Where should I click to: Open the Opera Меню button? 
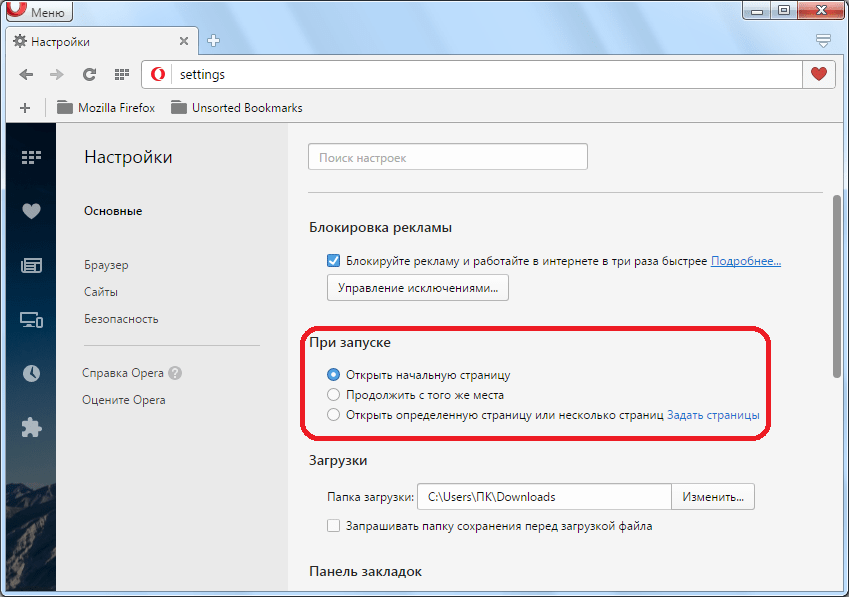coord(40,10)
